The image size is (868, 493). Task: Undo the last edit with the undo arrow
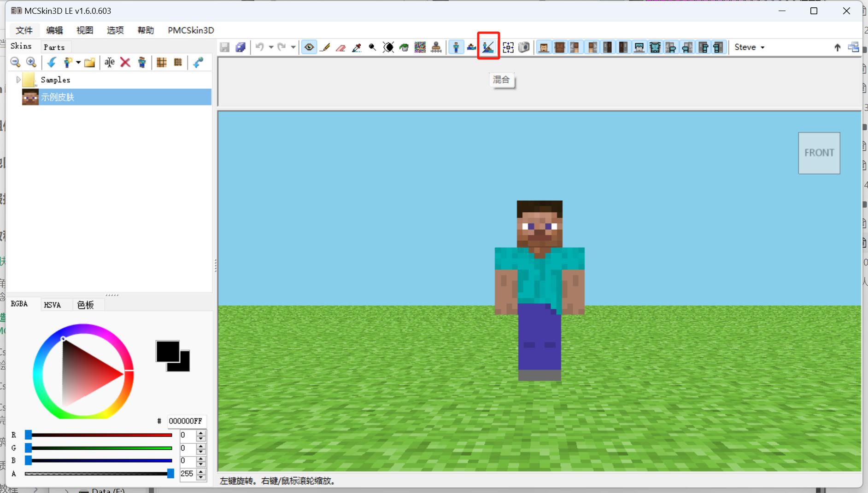[x=260, y=47]
